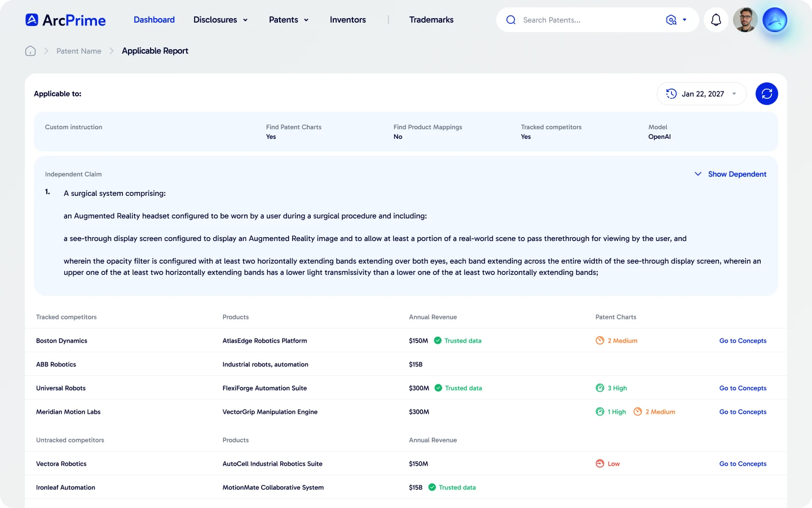
Task: Click MotionMate Collaborative System product
Action: coord(273,487)
